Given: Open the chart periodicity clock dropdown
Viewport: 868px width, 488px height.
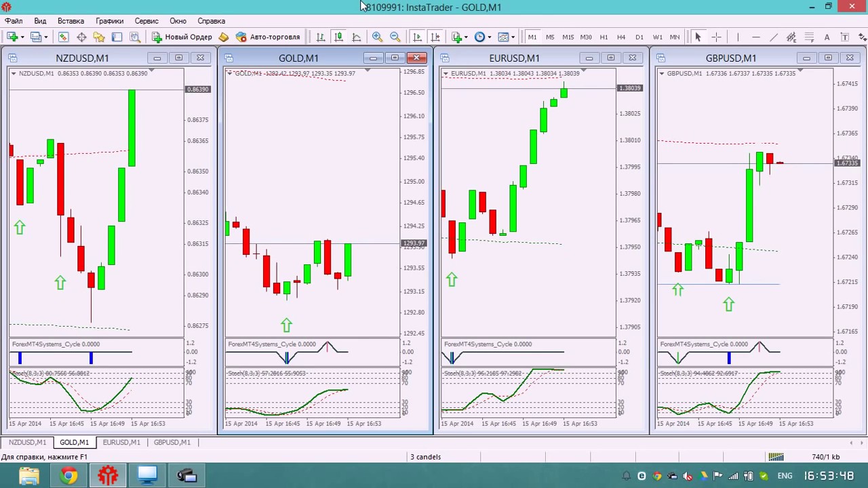Looking at the screenshot, I should [483, 37].
